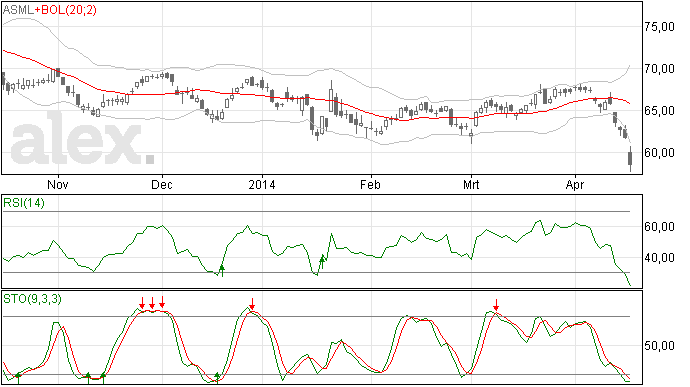
Task: Click the 70,00 price axis value
Action: 659,69
